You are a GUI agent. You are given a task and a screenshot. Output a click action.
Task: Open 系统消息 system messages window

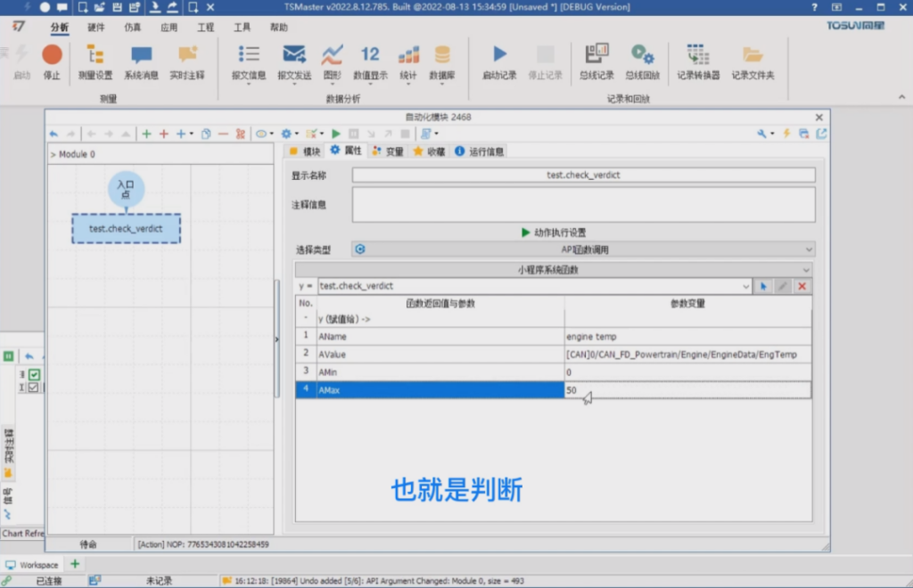(x=141, y=62)
